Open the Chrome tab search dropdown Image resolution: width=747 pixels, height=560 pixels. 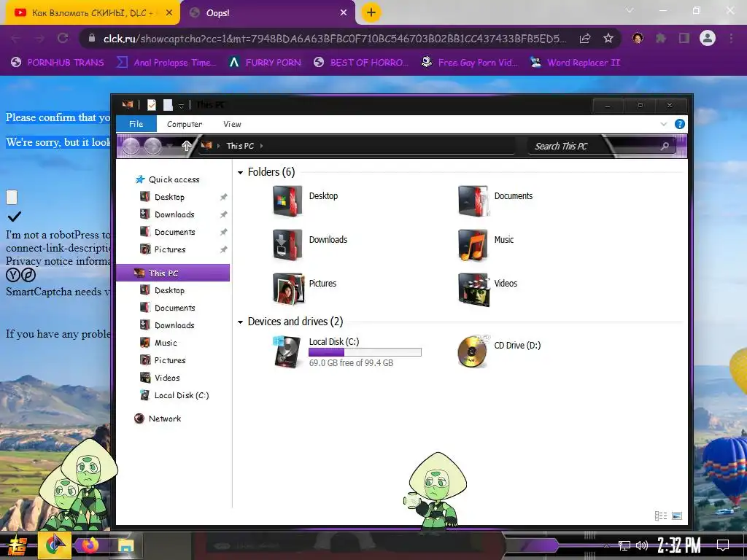(630, 10)
